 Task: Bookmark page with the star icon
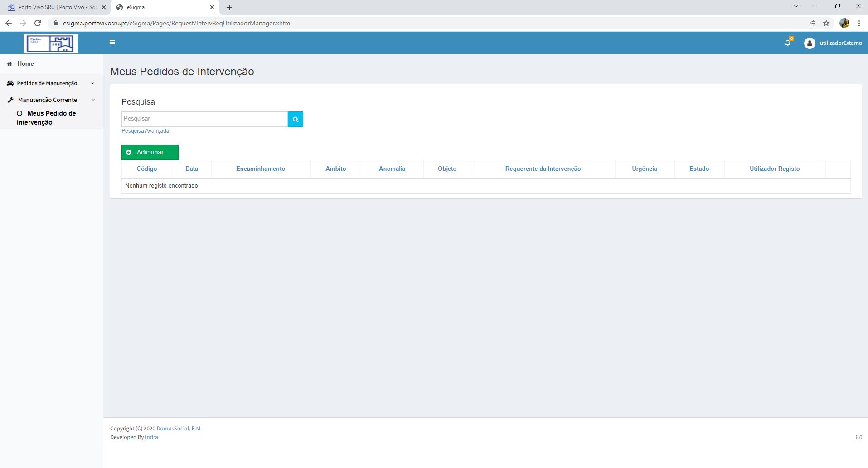coord(826,23)
